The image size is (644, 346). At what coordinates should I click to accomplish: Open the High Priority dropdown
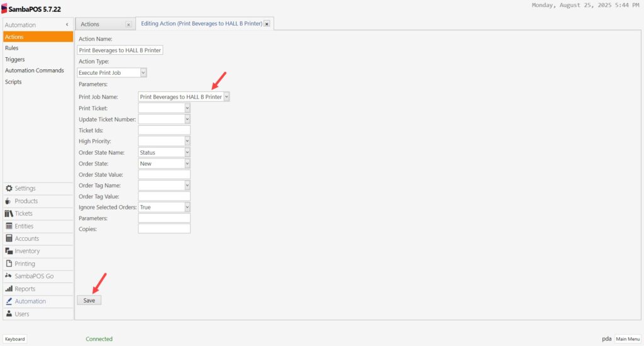pos(187,141)
